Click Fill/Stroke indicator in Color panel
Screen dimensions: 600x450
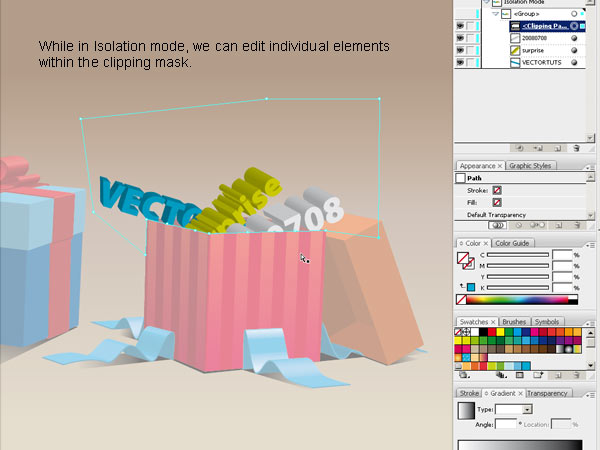466,261
